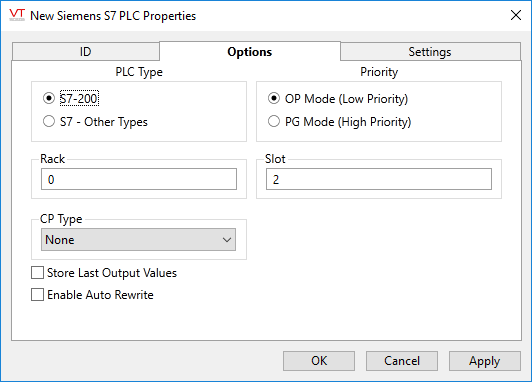532x382 pixels.
Task: Open the Settings tab
Action: (430, 52)
